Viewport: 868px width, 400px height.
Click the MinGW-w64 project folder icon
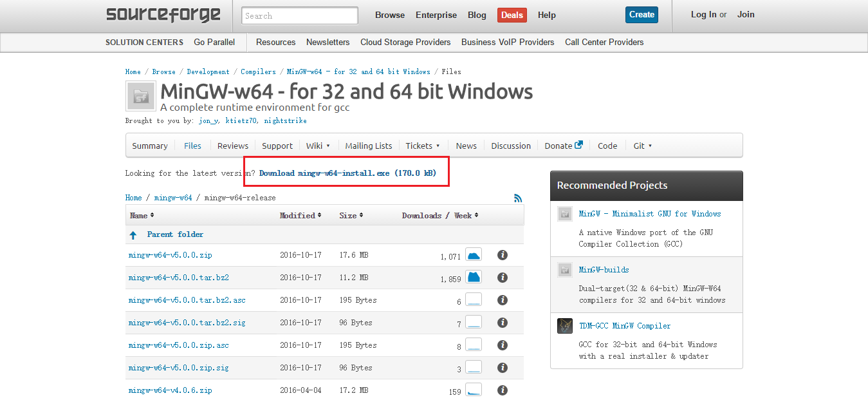click(x=140, y=97)
